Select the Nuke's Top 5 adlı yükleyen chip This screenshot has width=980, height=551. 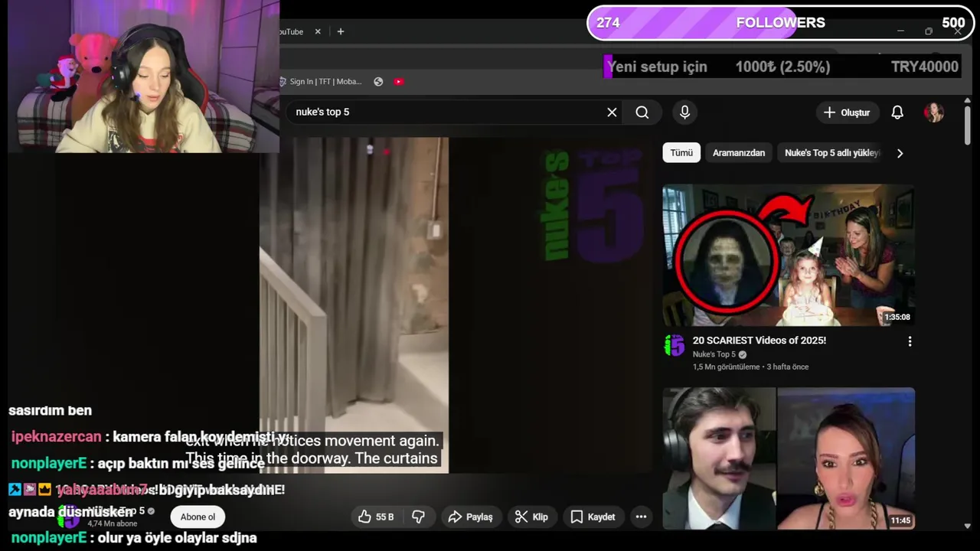tap(831, 153)
